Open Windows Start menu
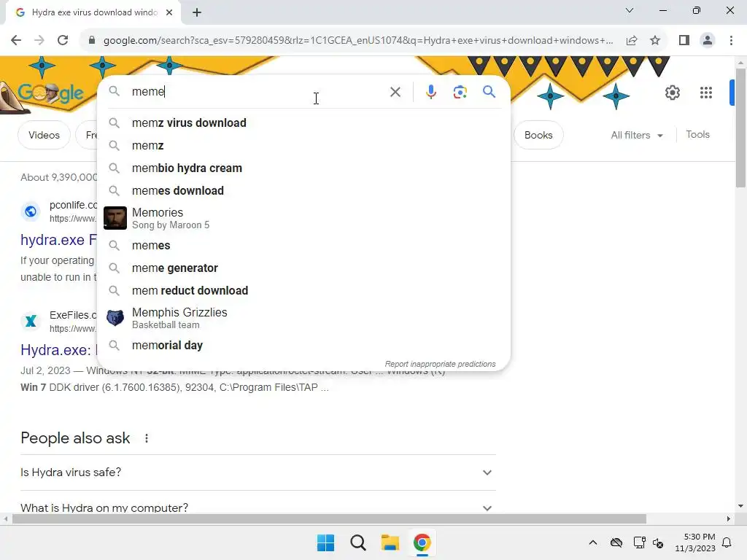The image size is (747, 560). (325, 542)
